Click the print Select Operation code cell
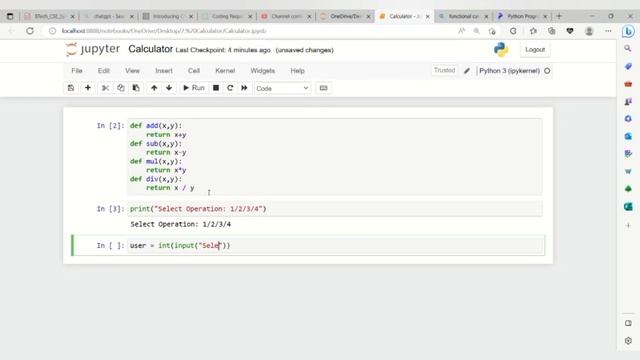Image resolution: width=640 pixels, height=360 pixels. coord(335,209)
